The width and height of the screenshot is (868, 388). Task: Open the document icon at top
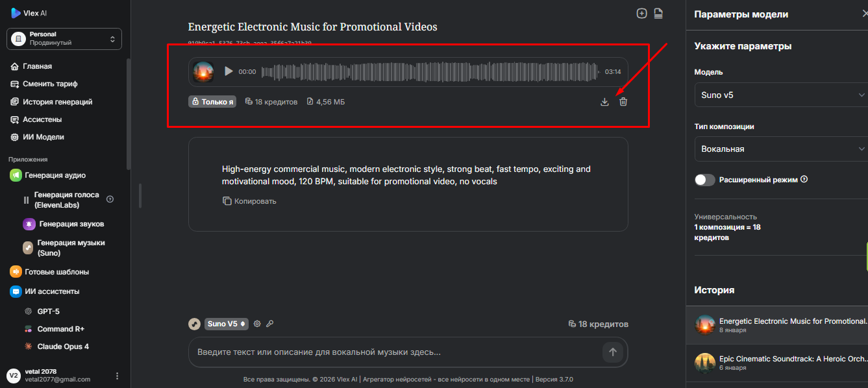[658, 14]
